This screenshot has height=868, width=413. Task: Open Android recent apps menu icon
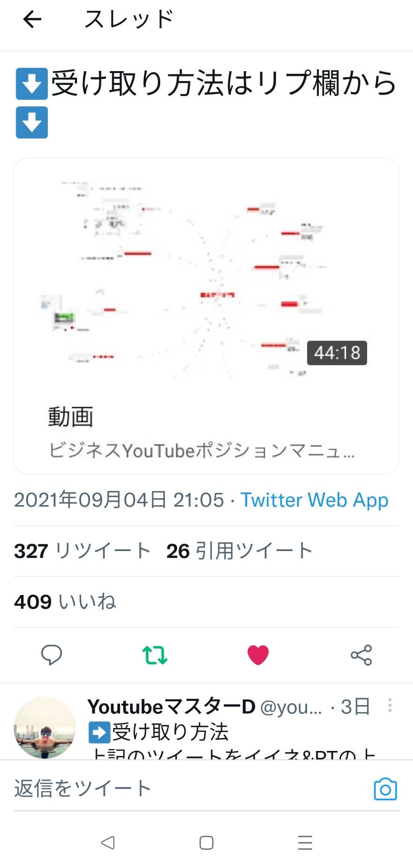[x=305, y=843]
